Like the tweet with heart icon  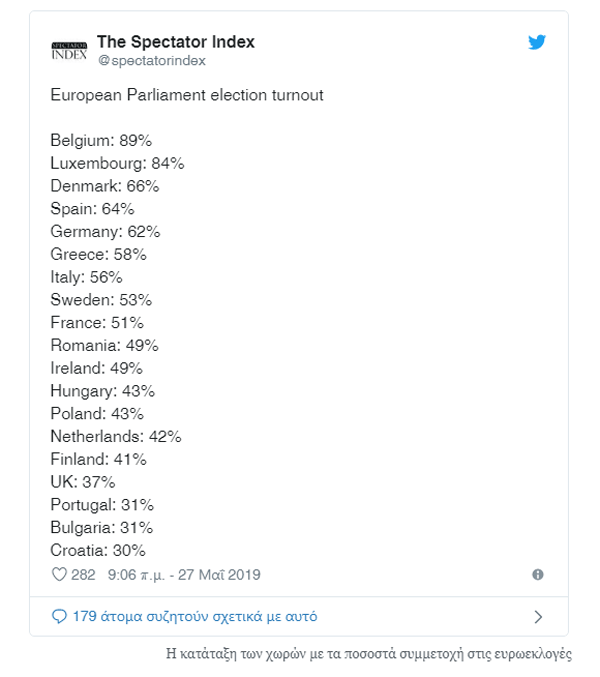[59, 575]
